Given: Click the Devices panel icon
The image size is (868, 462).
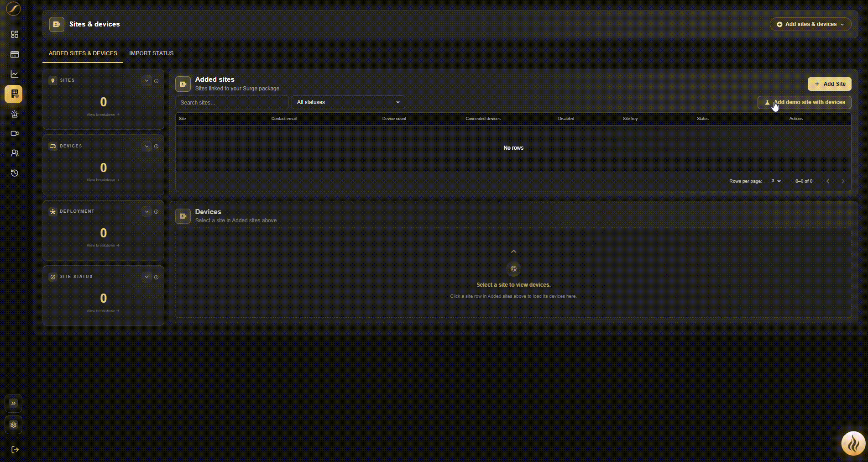Looking at the screenshot, I should pyautogui.click(x=183, y=216).
